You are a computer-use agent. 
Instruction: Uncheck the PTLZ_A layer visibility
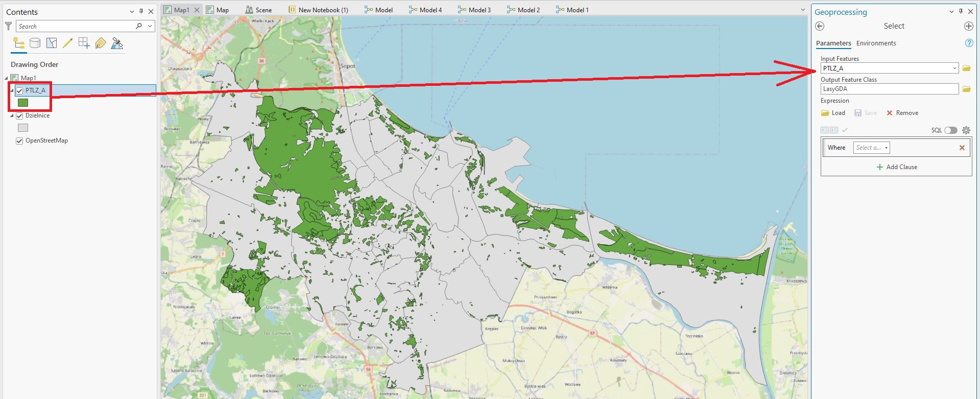click(x=19, y=91)
